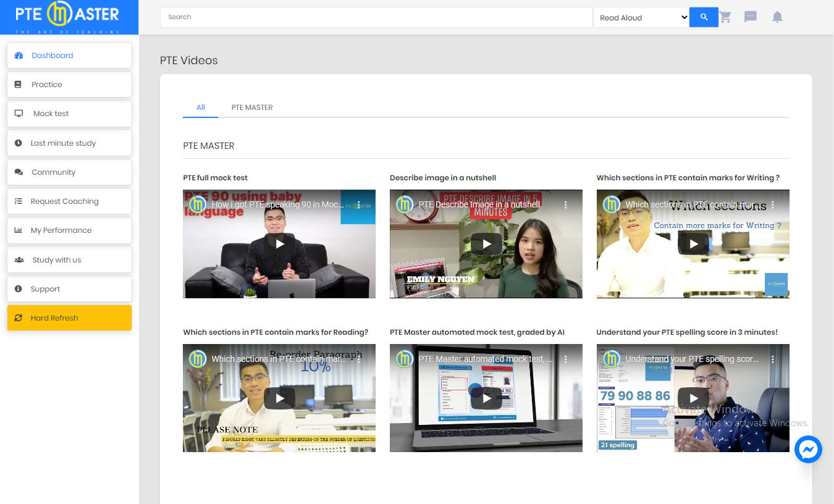The height and width of the screenshot is (504, 834).
Task: Expand the Read Aloud dropdown
Action: (x=641, y=17)
